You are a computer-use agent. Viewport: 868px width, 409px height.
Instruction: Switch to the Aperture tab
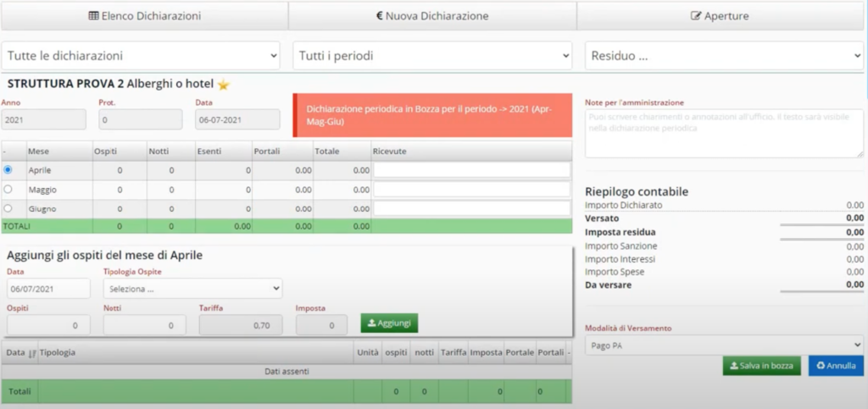pos(721,16)
